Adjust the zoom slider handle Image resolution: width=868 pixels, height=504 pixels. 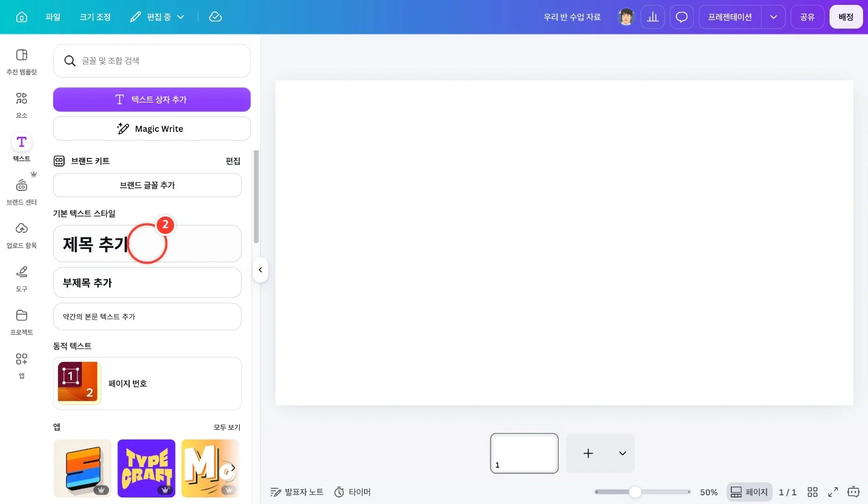coord(635,492)
